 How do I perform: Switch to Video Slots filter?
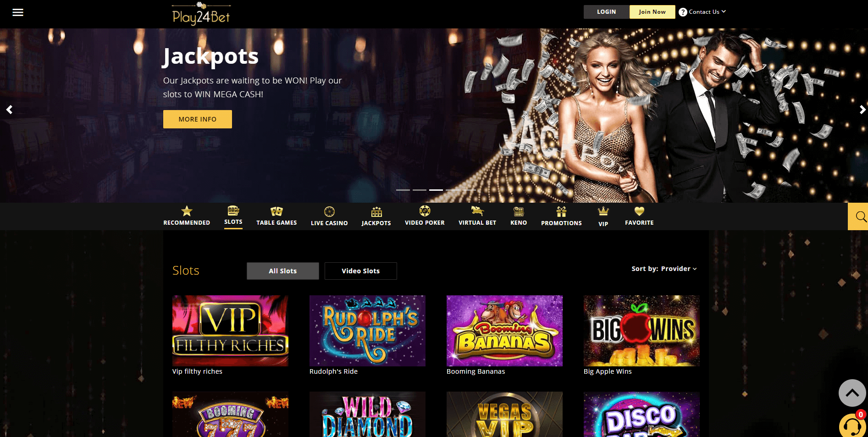[x=361, y=271]
